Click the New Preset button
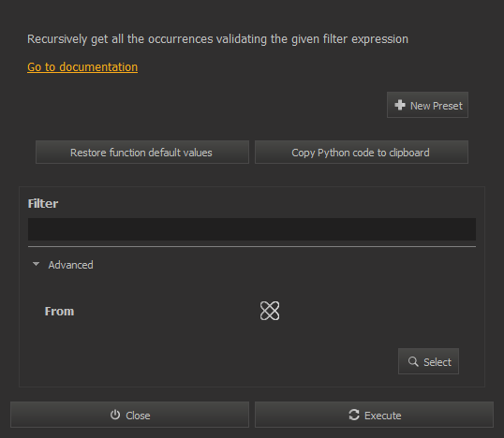This screenshot has height=438, width=504. click(x=427, y=105)
